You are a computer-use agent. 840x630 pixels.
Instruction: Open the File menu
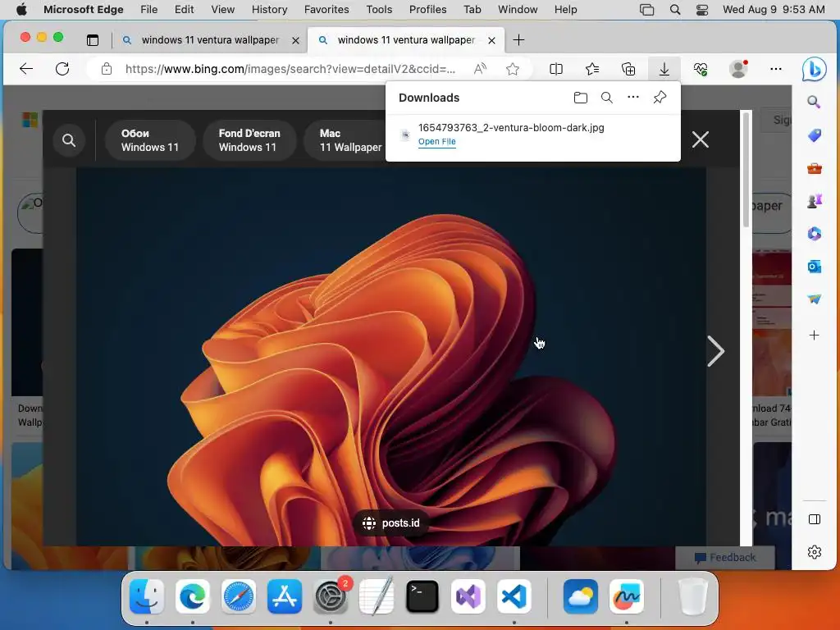[x=149, y=10]
